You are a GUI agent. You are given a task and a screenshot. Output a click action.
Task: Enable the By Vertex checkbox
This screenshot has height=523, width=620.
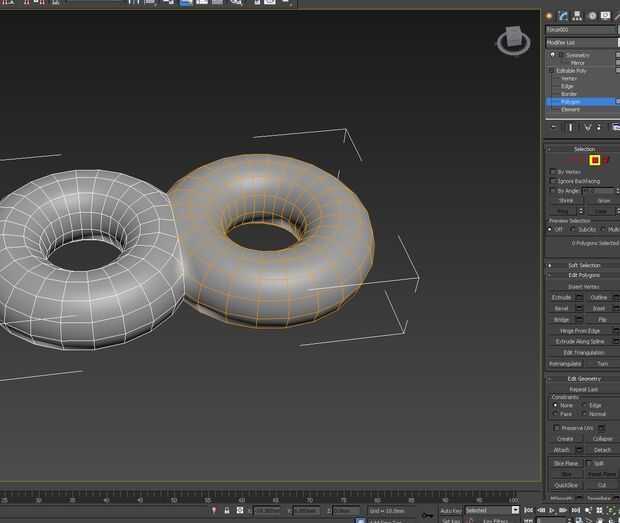point(553,171)
